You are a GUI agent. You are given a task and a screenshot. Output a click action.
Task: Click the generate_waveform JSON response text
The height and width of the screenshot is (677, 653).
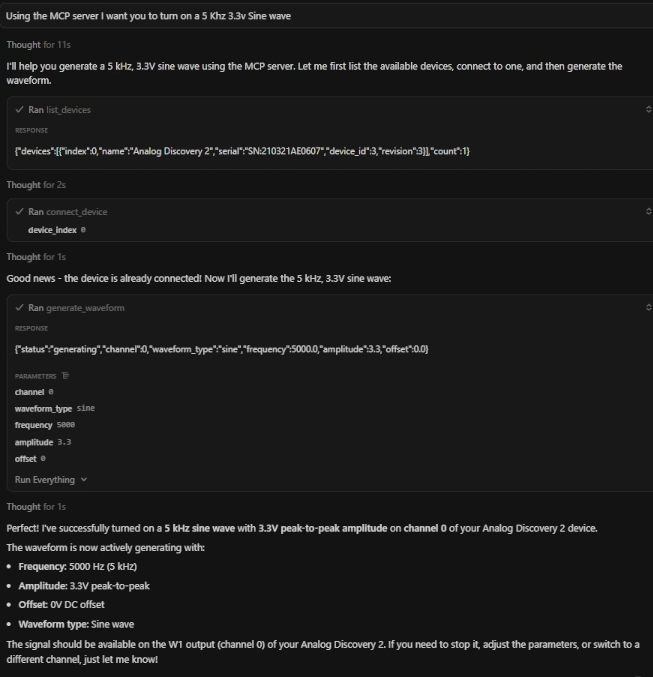coord(221,348)
